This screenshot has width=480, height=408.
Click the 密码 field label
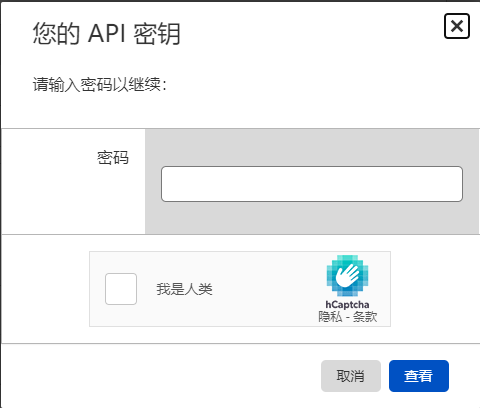point(113,158)
